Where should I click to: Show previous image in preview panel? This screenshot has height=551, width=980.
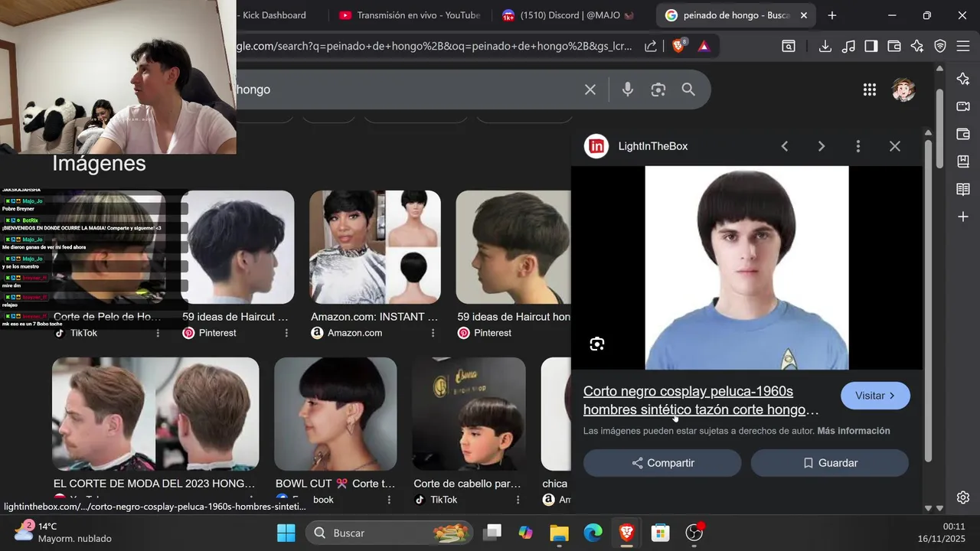tap(785, 146)
